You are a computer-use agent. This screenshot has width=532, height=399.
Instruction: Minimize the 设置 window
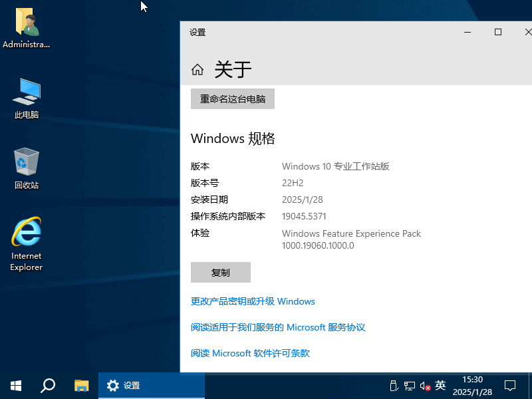click(467, 32)
